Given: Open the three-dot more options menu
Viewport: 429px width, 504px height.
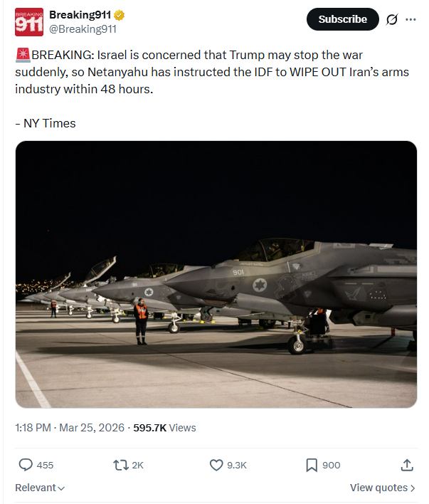Looking at the screenshot, I should [411, 19].
